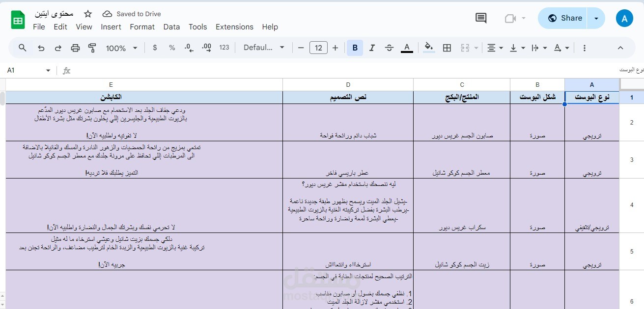Open text wrapping dropdown
The width and height of the screenshot is (644, 309).
pyautogui.click(x=539, y=48)
